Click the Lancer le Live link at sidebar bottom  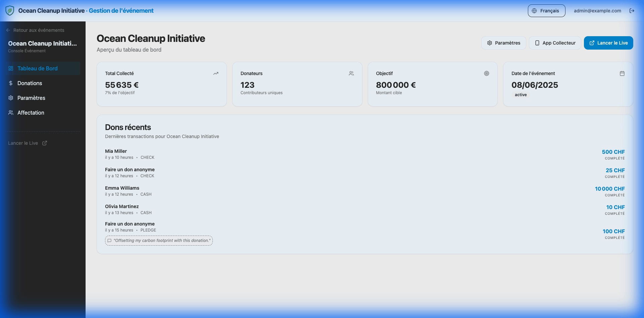click(23, 143)
